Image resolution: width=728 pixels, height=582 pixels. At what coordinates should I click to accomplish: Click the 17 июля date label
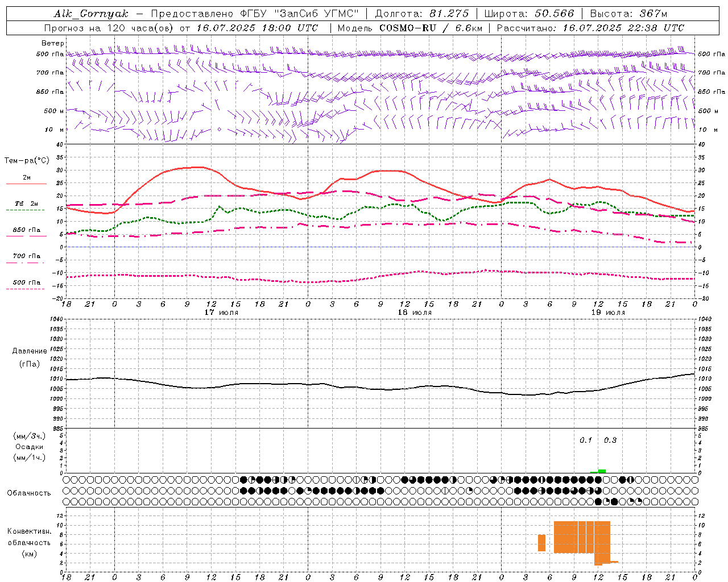click(x=221, y=312)
